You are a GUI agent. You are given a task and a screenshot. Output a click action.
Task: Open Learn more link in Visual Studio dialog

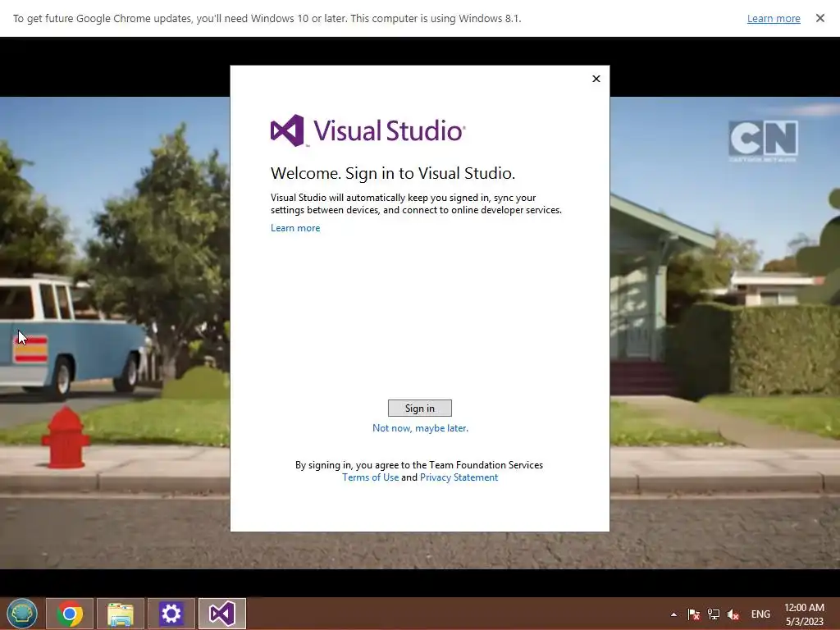pos(295,228)
